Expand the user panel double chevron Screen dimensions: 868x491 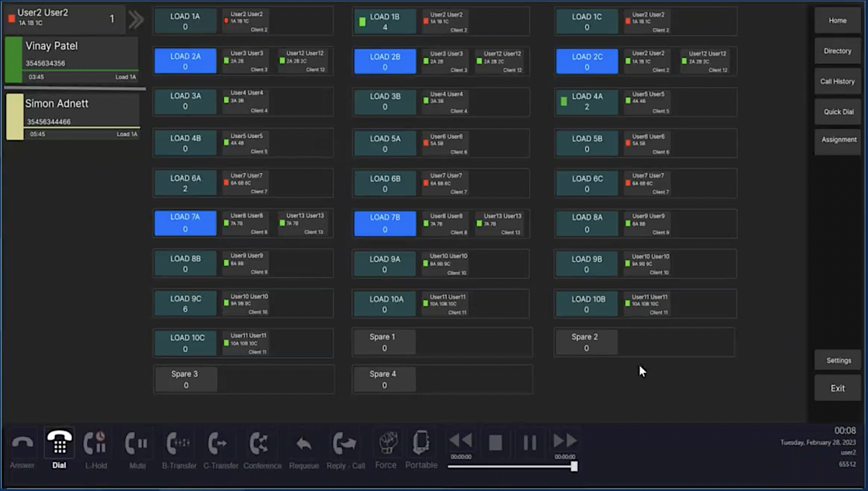tap(136, 20)
